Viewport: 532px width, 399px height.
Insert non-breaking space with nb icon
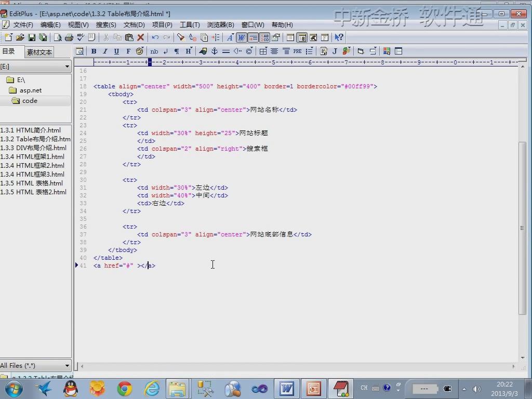click(154, 51)
